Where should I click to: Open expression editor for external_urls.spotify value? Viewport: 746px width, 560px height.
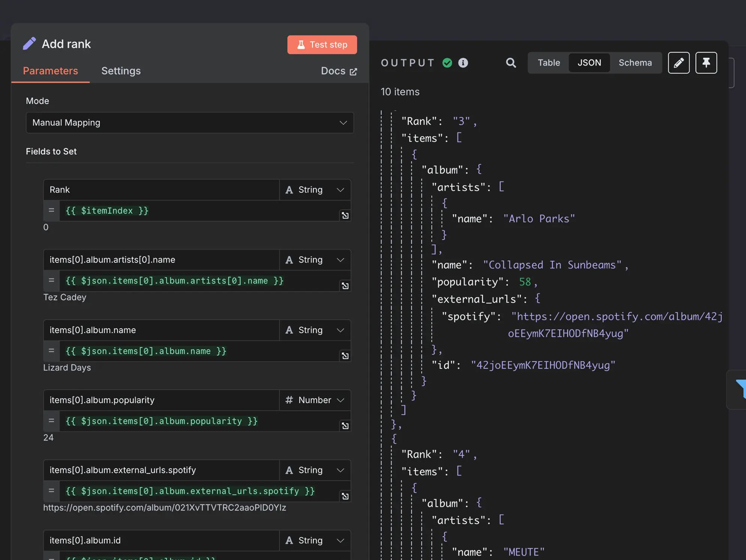pos(345,496)
